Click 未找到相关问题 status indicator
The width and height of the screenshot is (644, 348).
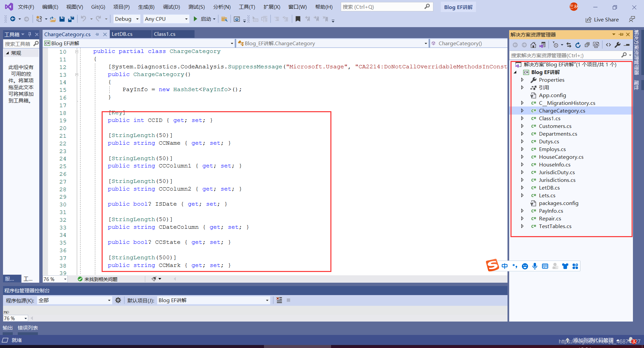(x=98, y=279)
